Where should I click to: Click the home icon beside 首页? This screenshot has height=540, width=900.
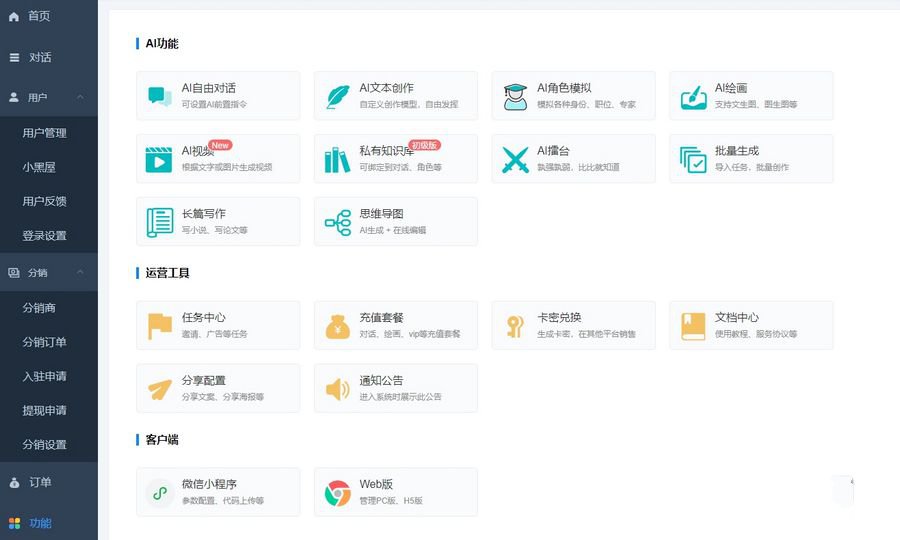(x=14, y=17)
